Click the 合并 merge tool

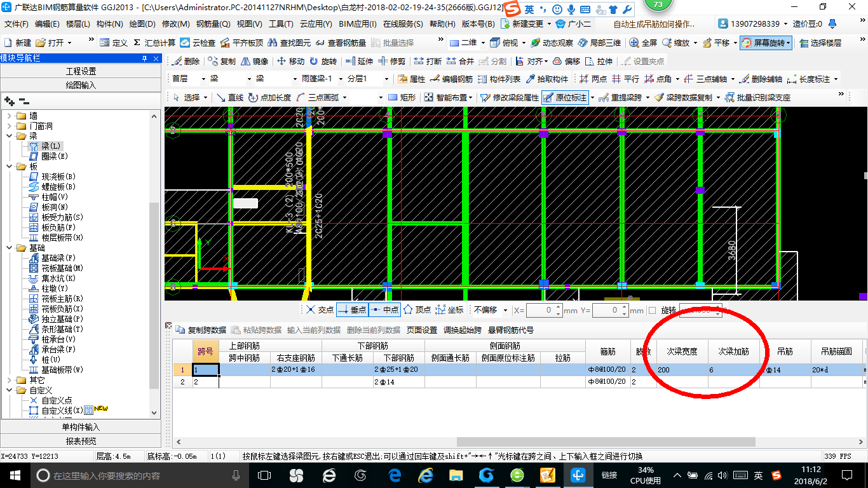[x=460, y=62]
